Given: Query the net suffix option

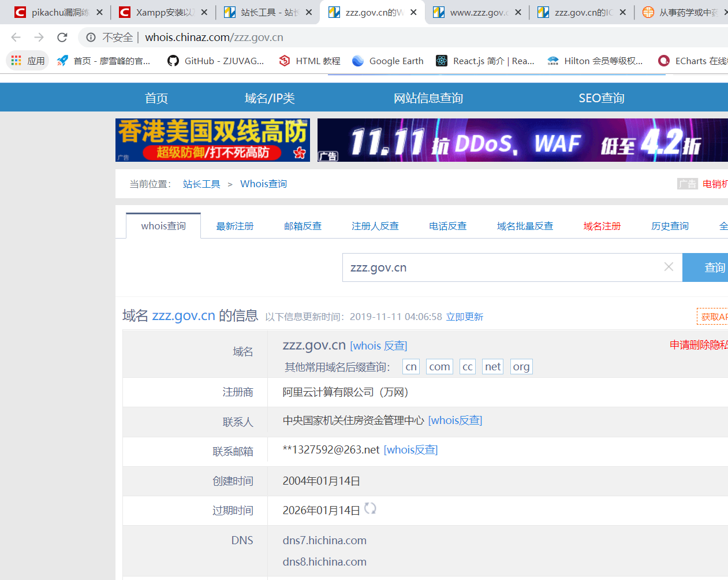Looking at the screenshot, I should (493, 367).
